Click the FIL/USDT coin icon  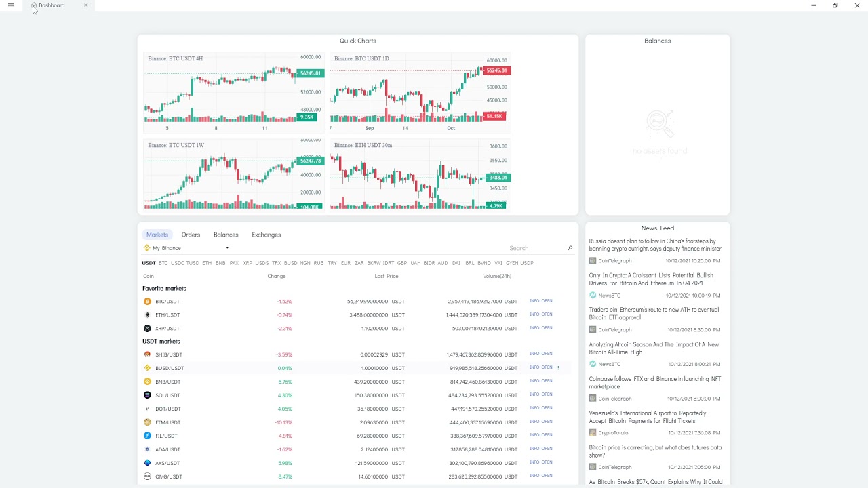(x=147, y=436)
